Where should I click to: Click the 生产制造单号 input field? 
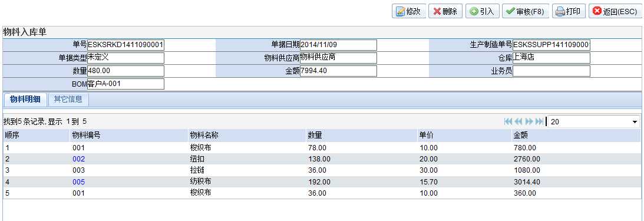(x=551, y=45)
